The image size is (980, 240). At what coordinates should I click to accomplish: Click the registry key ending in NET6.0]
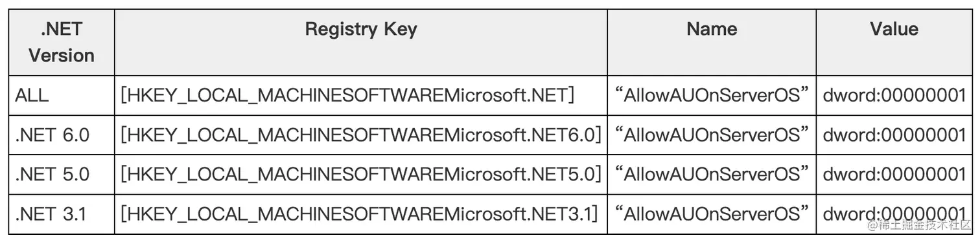click(x=361, y=135)
